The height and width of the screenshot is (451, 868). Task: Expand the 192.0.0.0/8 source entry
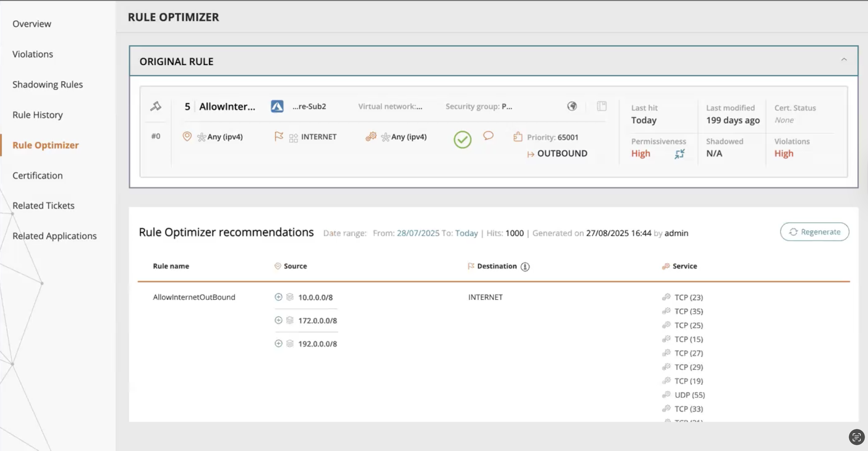click(278, 343)
